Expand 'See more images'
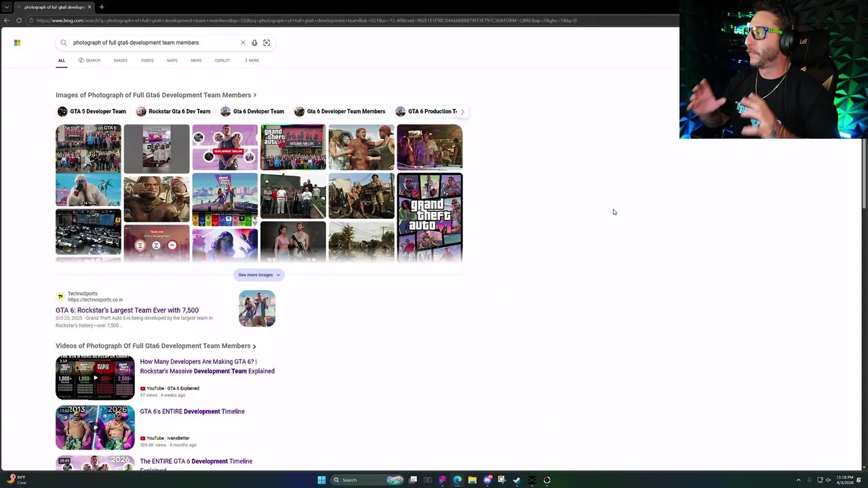 [259, 274]
